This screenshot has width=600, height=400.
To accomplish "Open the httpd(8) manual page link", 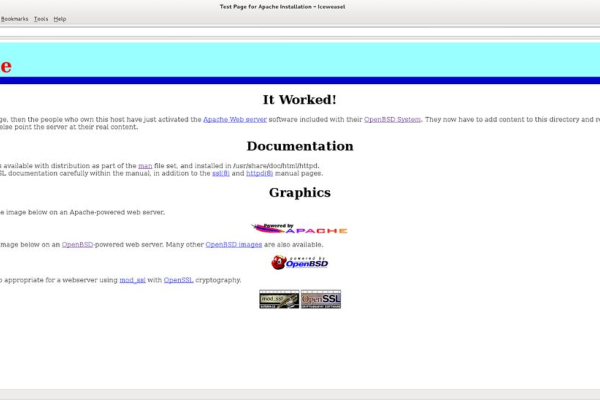I will (259, 173).
